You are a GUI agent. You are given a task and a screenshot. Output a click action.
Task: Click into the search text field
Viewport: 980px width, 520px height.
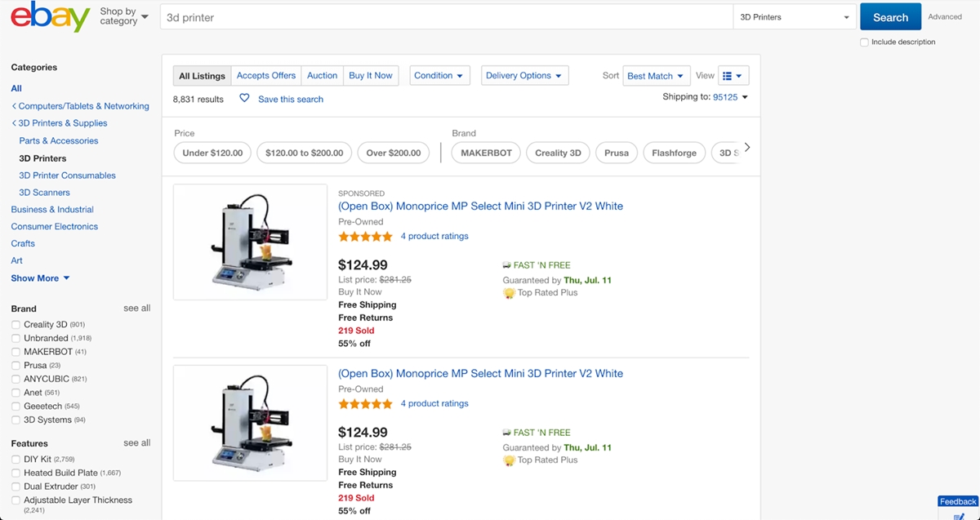coord(446,17)
